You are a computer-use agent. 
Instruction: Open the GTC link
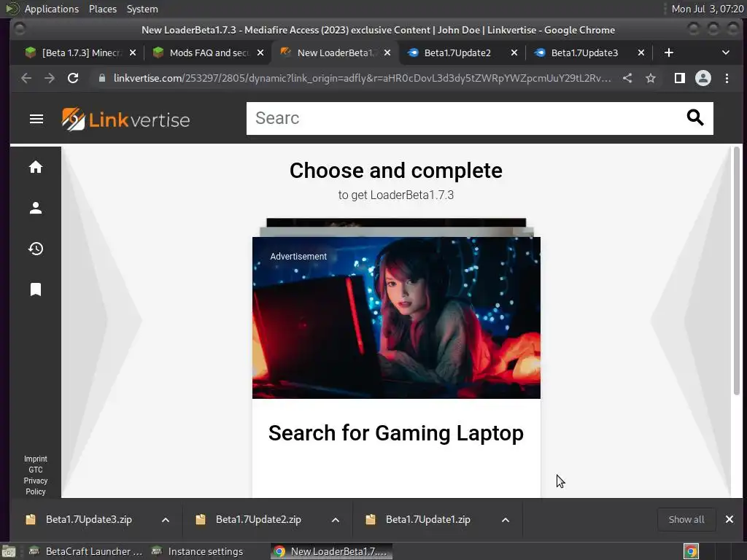point(36,470)
